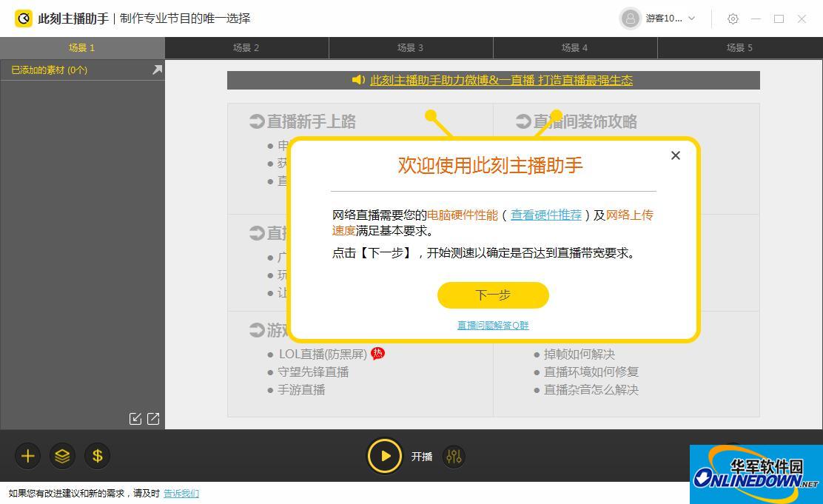
Task: Click the 开播 label
Action: click(422, 457)
